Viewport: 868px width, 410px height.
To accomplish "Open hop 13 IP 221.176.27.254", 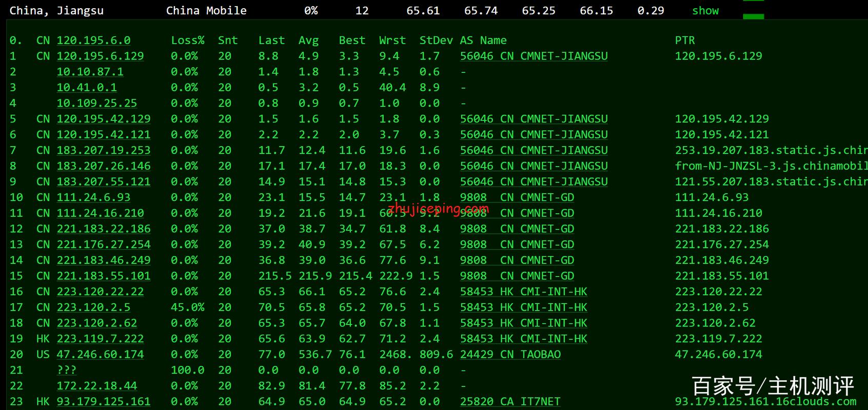I will (104, 244).
